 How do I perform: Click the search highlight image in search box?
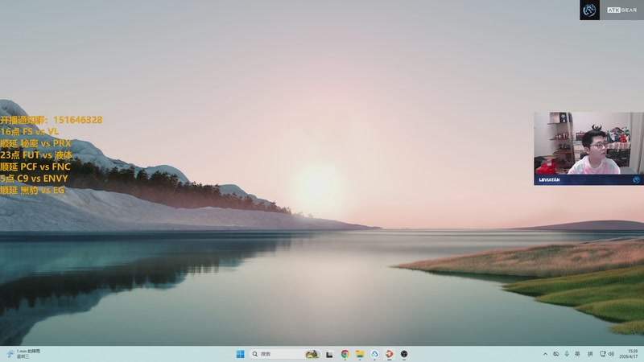click(312, 354)
